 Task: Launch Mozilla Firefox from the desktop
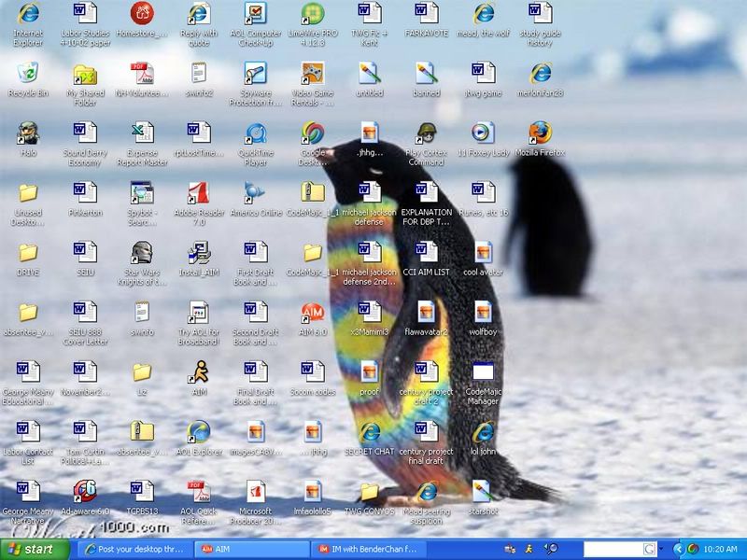(540, 133)
